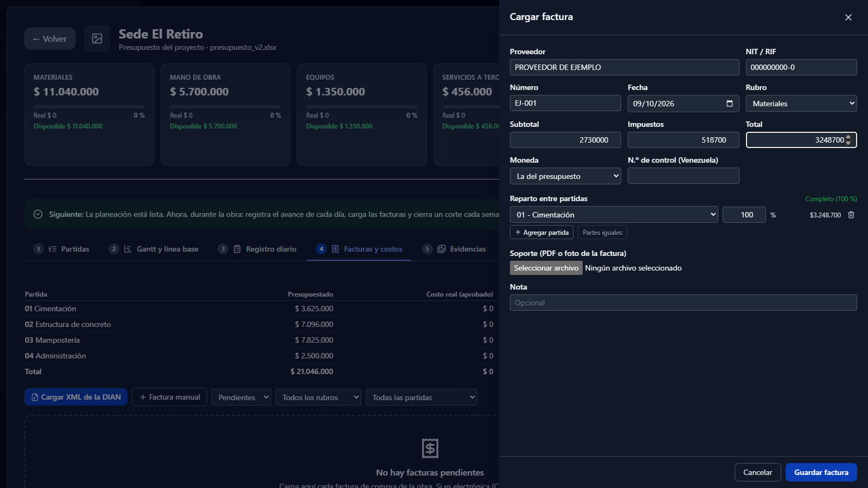Switch to the Partidas tab
This screenshot has width=868, height=488.
click(x=61, y=249)
